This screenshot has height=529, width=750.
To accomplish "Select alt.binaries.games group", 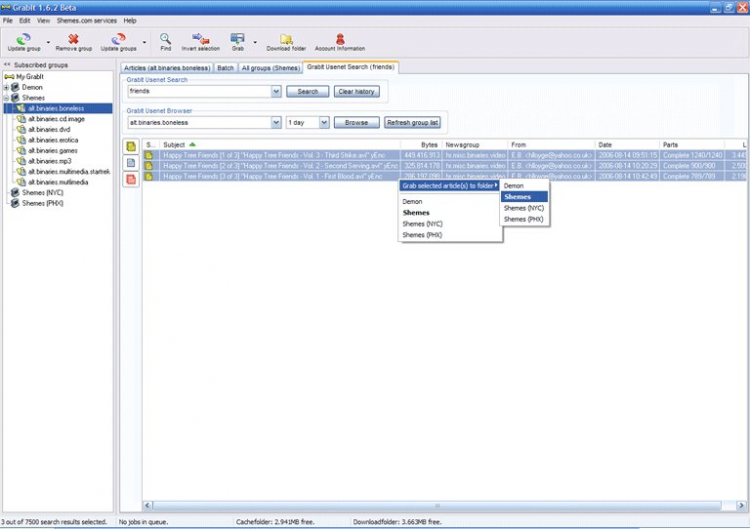I will [x=53, y=151].
